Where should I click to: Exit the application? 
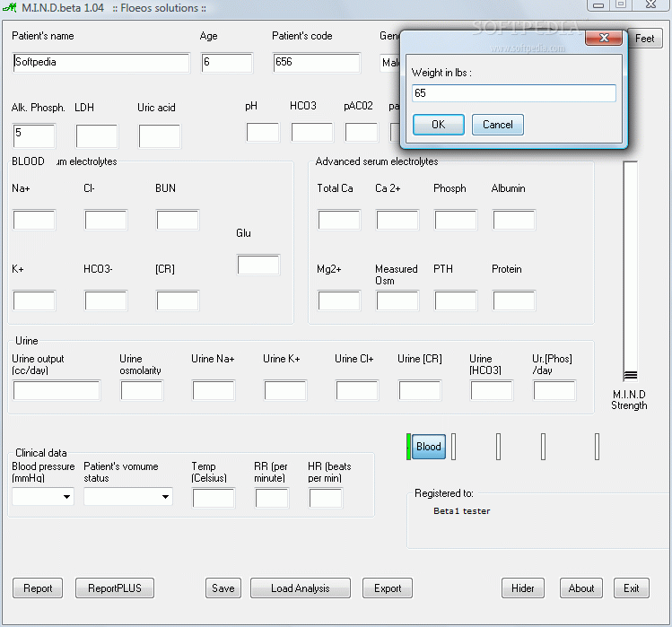point(632,588)
